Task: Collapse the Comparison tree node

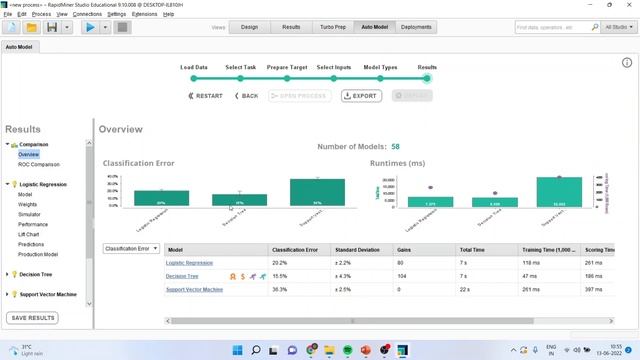Action: (x=7, y=144)
